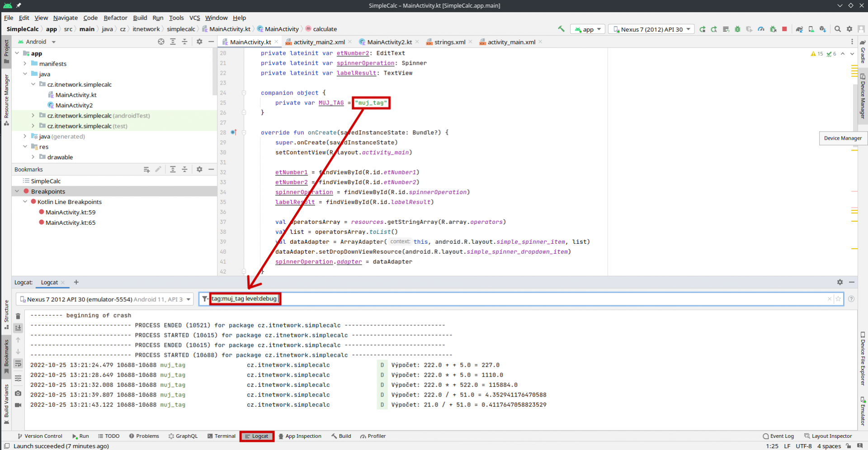Open the app run configuration dropdown
868x450 pixels.
588,29
